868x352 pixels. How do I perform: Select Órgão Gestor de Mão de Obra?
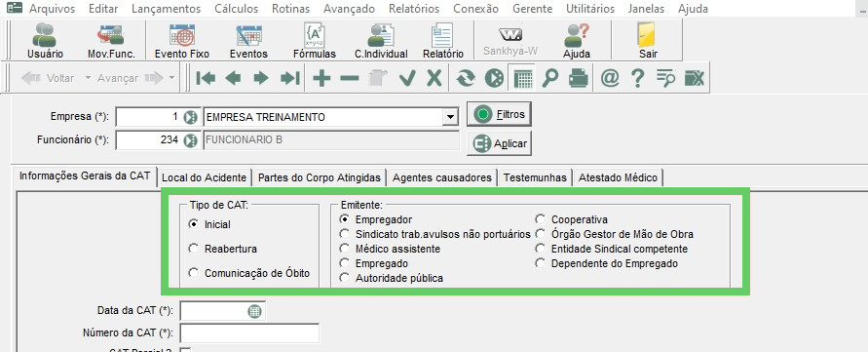[614, 234]
